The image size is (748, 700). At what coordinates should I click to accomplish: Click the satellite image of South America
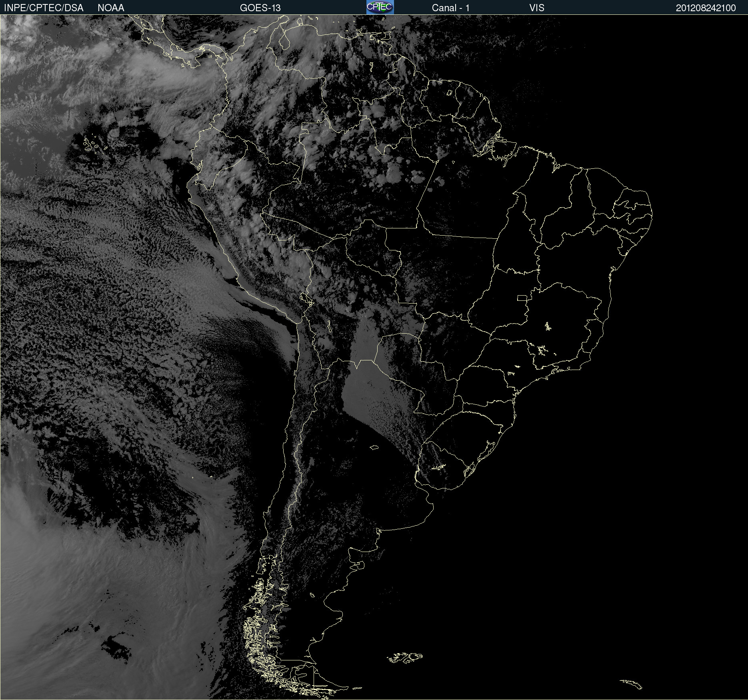point(374,357)
